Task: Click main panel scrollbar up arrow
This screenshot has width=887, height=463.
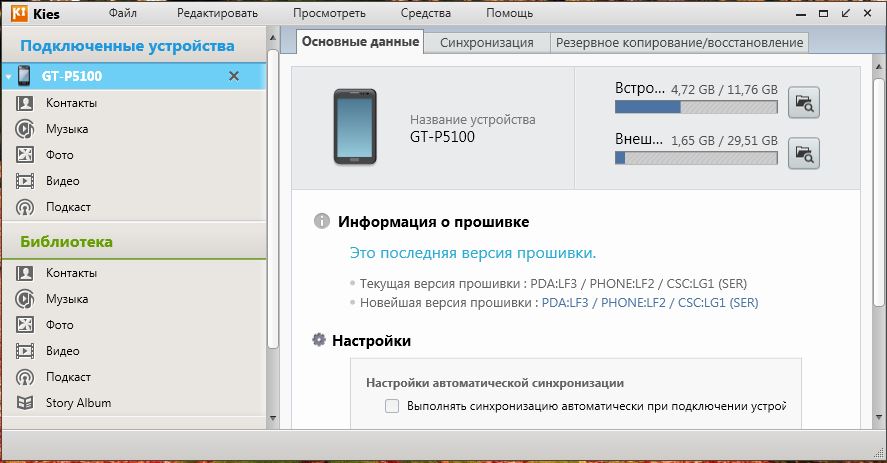Action: pos(879,67)
